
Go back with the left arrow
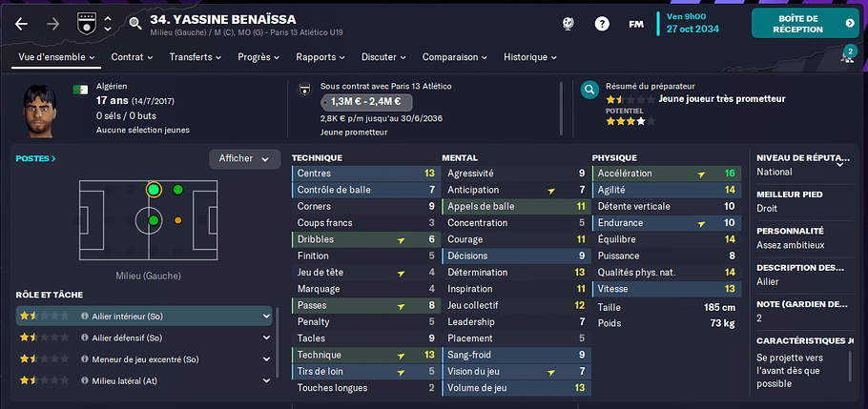(21, 24)
